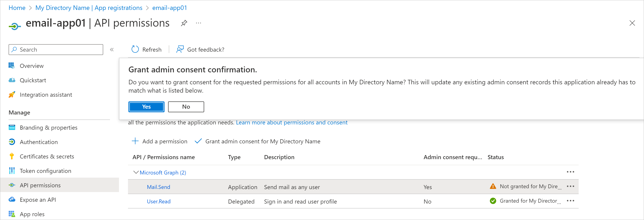The width and height of the screenshot is (644, 220).
Task: Click the Refresh icon above the page
Action: pos(135,49)
